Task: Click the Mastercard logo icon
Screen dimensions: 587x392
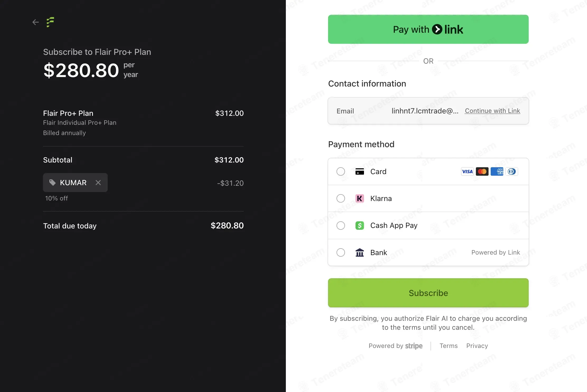Action: (482, 171)
